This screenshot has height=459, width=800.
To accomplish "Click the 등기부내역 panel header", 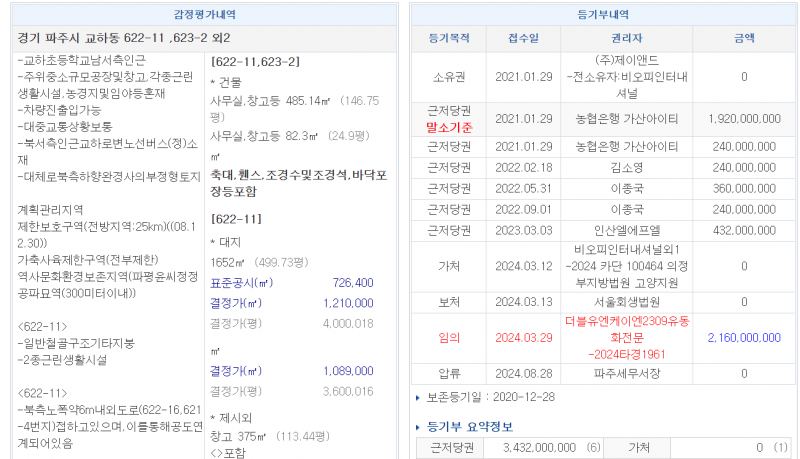I will (606, 13).
